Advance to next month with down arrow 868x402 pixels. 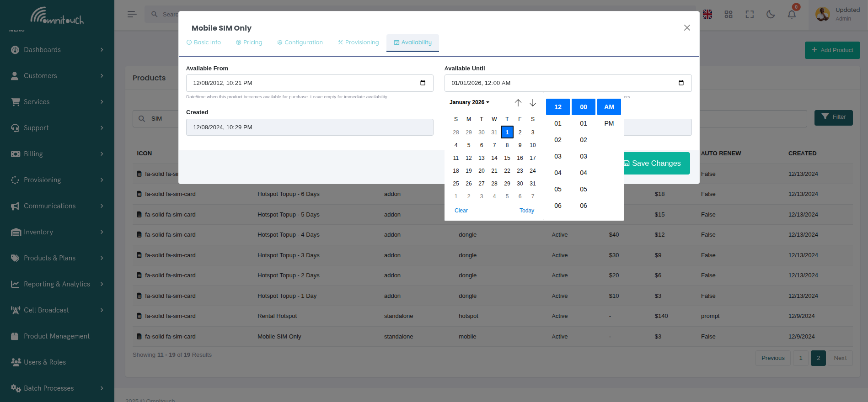pos(533,103)
